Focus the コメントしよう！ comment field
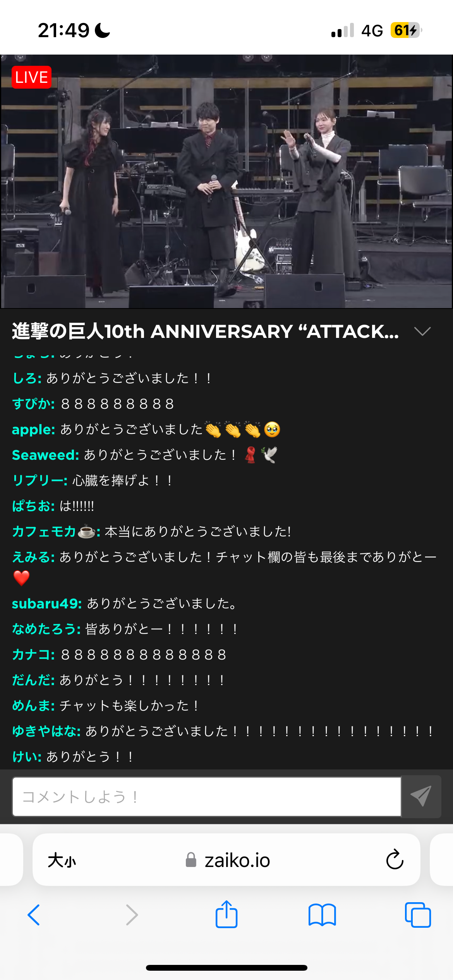 click(x=207, y=797)
